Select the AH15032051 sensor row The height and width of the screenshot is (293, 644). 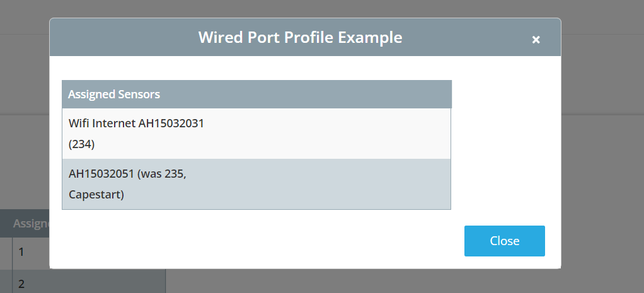click(256, 184)
